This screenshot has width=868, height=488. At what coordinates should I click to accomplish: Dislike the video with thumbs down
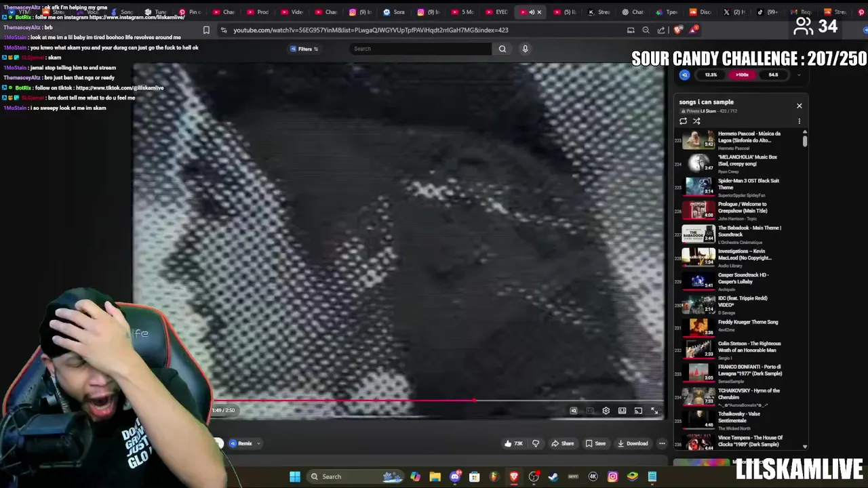(536, 443)
